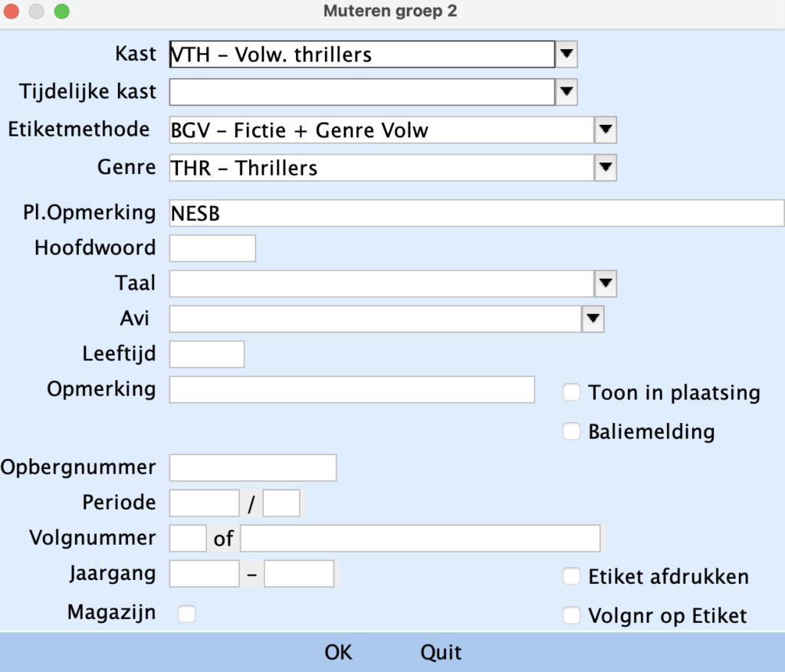Open the Etiketmethode dropdown list
785x672 pixels.
click(606, 129)
